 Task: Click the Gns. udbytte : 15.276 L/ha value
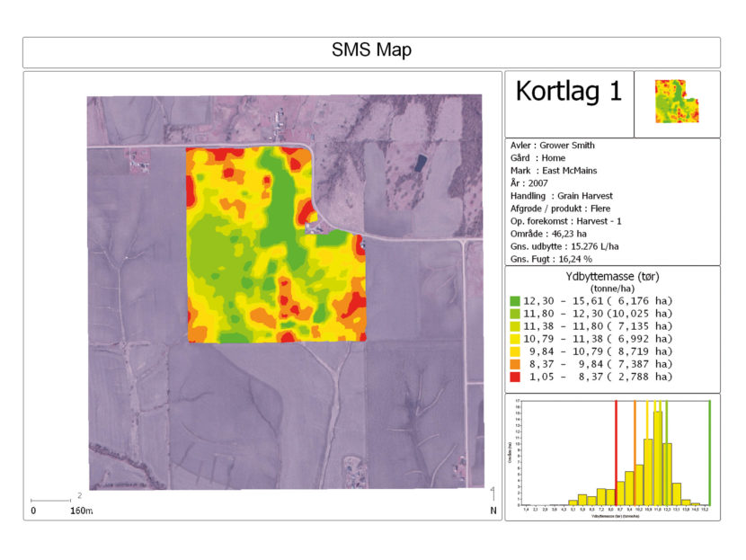564,246
